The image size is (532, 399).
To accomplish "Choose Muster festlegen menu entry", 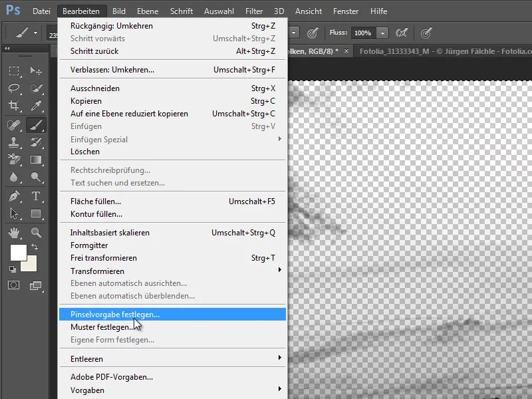I will (173, 327).
